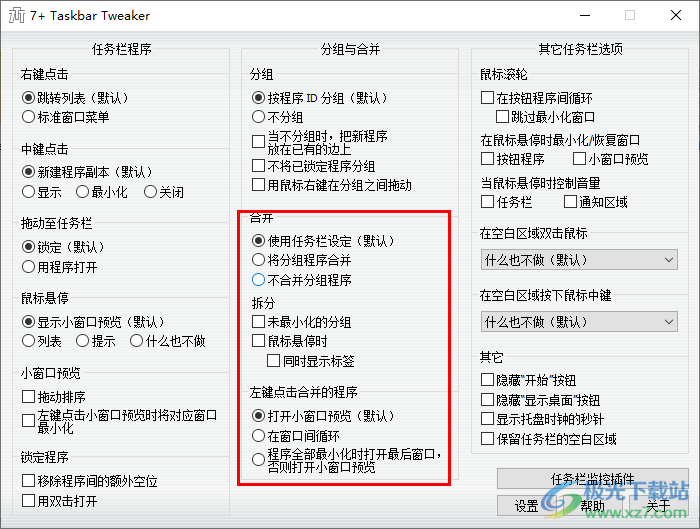This screenshot has height=529, width=700.
Task: Close the Taskbar Tweaker window
Action: click(676, 16)
